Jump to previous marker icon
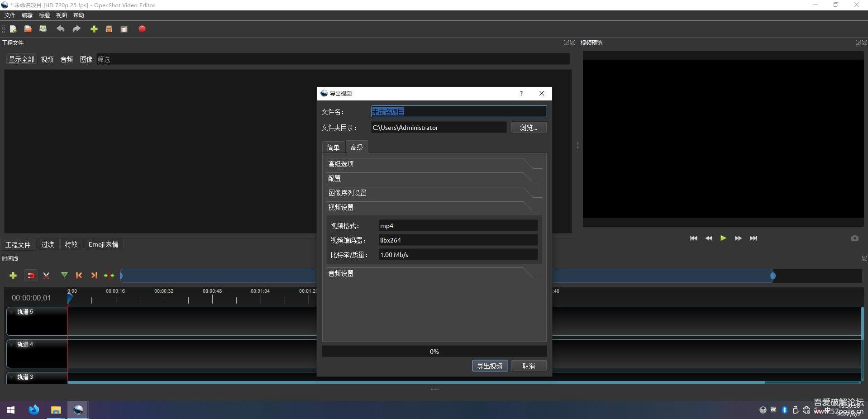 pyautogui.click(x=79, y=275)
